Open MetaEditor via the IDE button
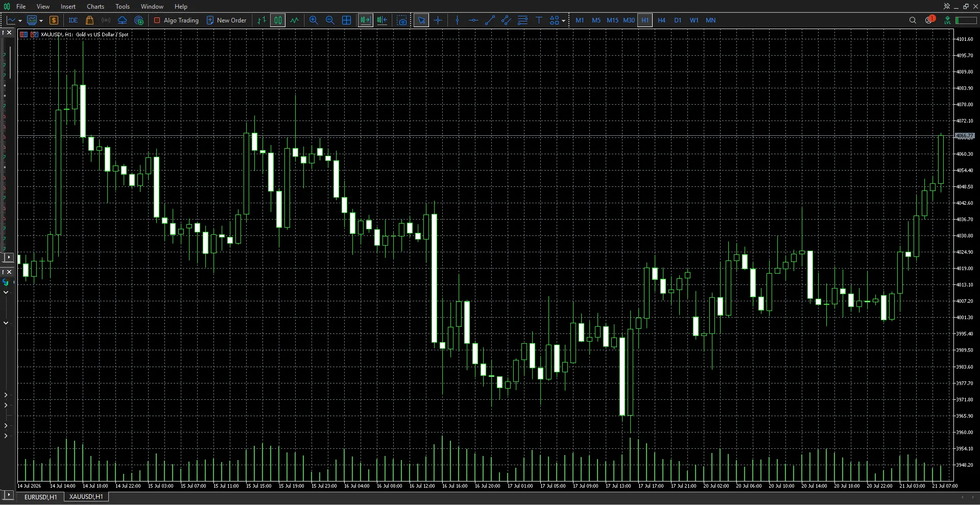The height and width of the screenshot is (505, 980). (73, 20)
